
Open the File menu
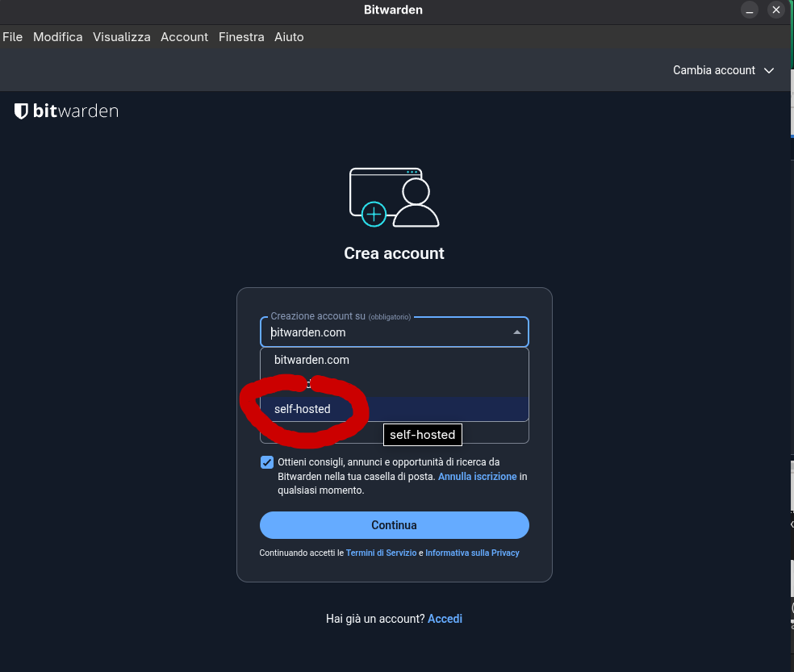[x=13, y=37]
